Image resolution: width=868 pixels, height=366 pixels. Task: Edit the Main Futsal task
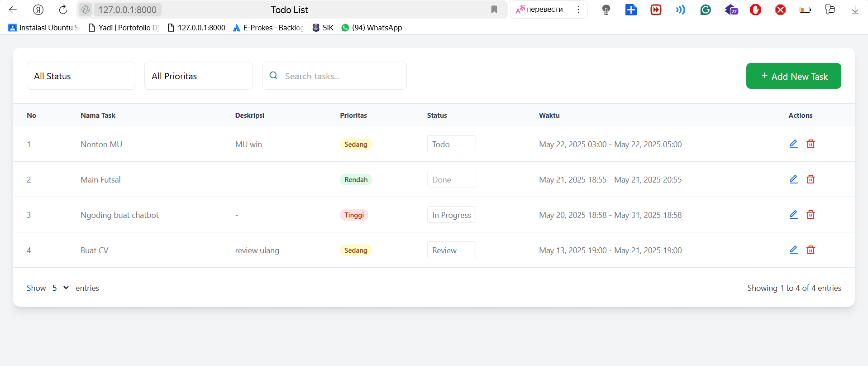coord(793,179)
